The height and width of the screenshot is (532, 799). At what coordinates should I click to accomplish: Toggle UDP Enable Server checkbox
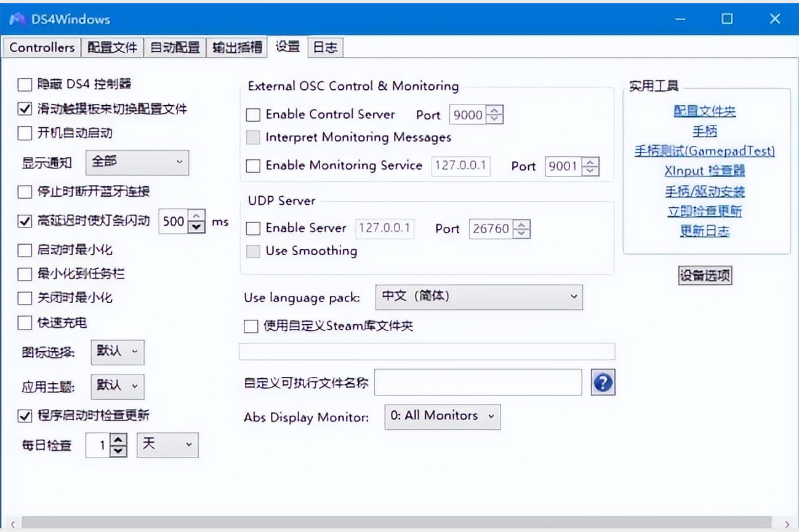(x=253, y=229)
